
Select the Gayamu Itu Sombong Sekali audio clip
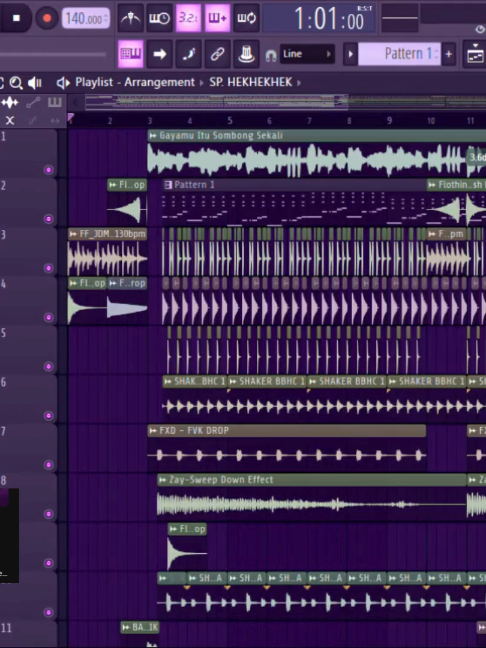[x=317, y=154]
